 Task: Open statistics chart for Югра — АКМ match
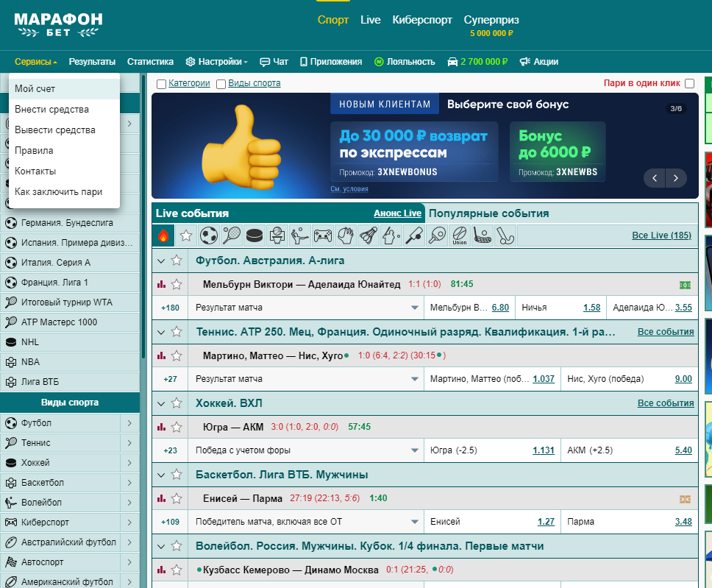(x=161, y=427)
